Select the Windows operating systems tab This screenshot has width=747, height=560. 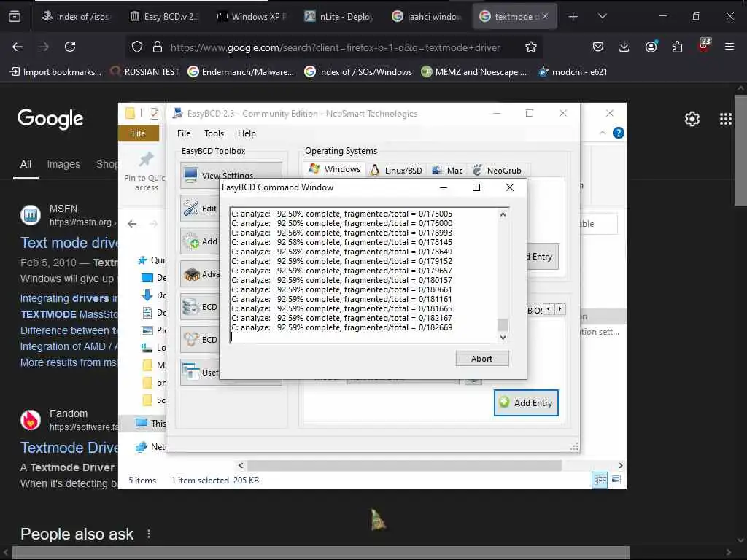tap(334, 169)
